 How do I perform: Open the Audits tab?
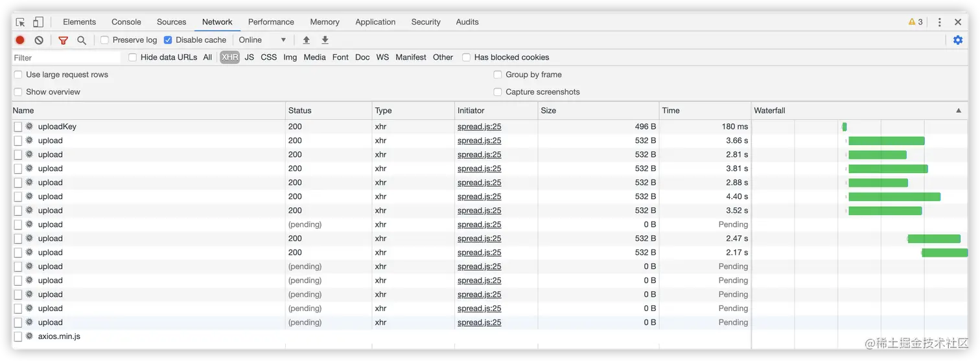tap(467, 22)
